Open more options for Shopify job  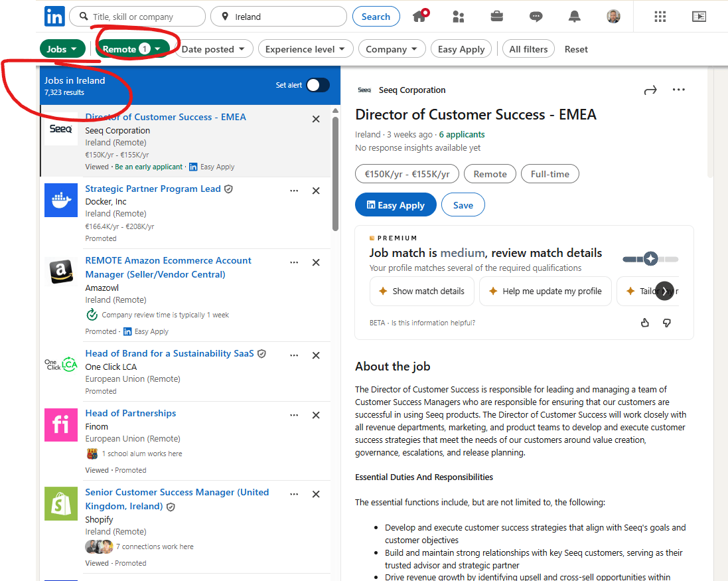294,494
